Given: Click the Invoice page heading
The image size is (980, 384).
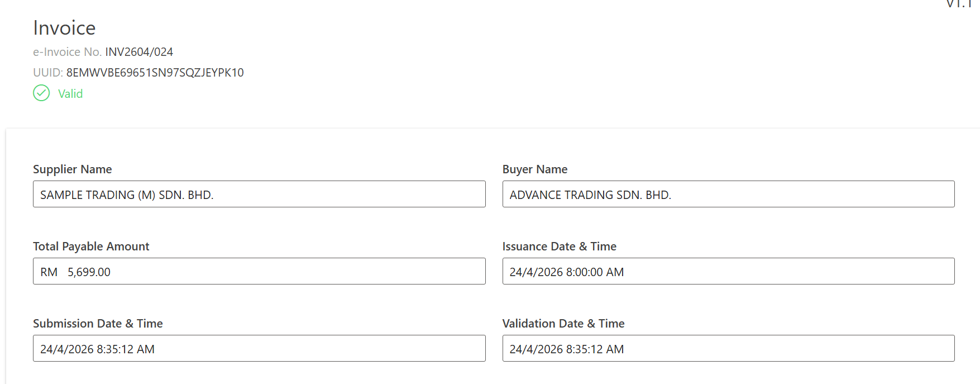Looking at the screenshot, I should coord(64,28).
